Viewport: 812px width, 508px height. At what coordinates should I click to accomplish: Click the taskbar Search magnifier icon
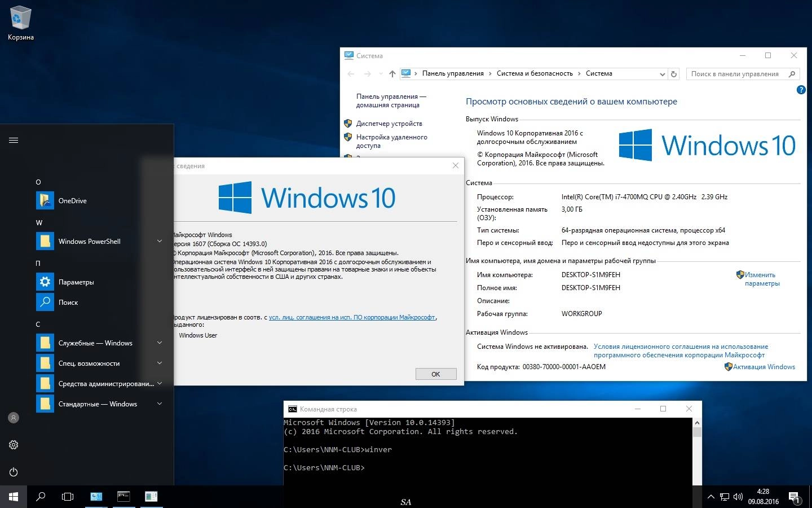tap(41, 497)
